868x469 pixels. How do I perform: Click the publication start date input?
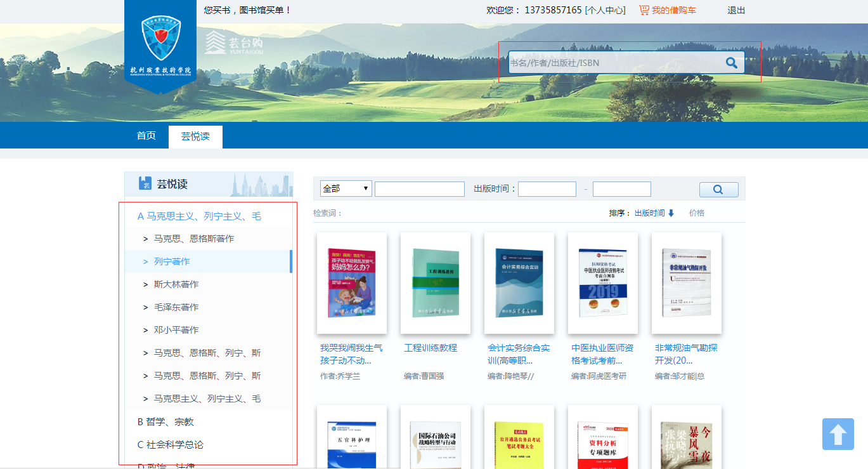tap(547, 189)
